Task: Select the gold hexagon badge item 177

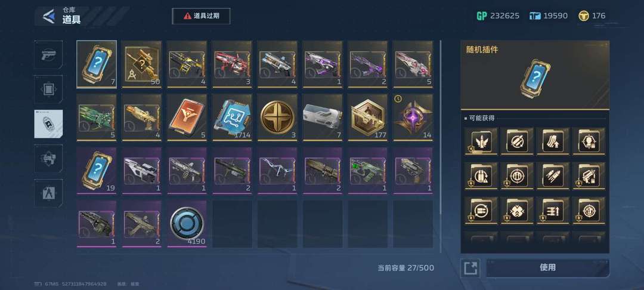Action: coord(367,118)
